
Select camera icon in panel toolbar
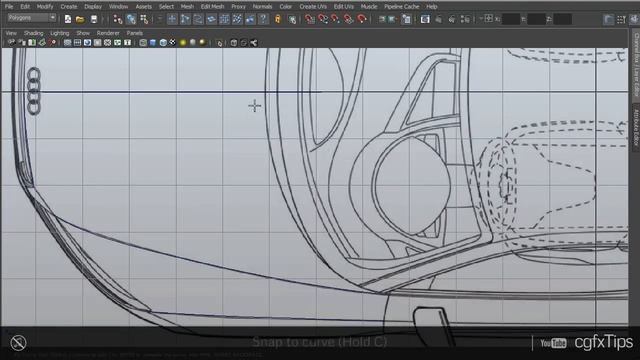[x=12, y=42]
